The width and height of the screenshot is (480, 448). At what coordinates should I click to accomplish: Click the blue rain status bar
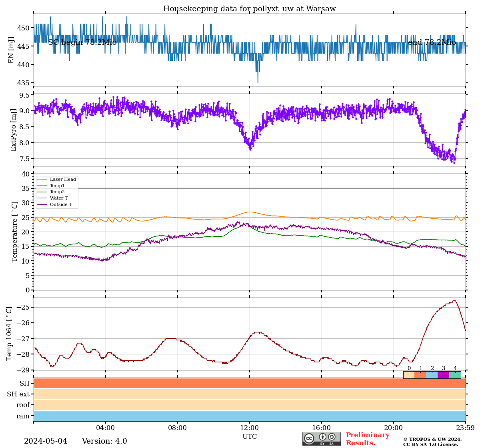click(x=250, y=416)
